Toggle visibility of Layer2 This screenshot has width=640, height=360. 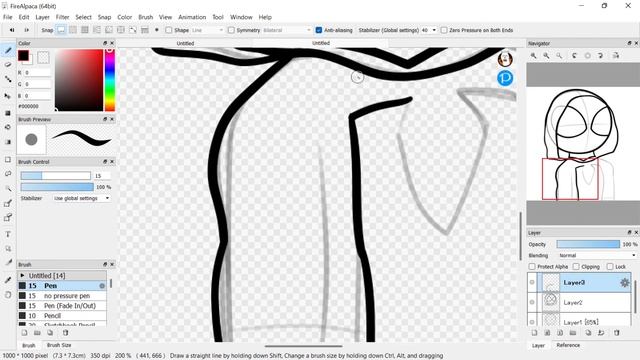(532, 302)
